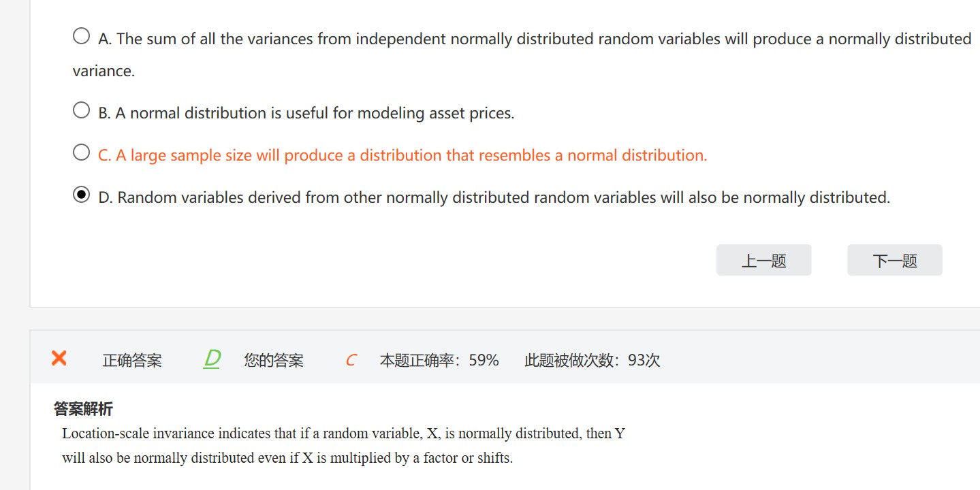This screenshot has height=490, width=980.
Task: Select radio button for option A
Action: click(x=81, y=36)
